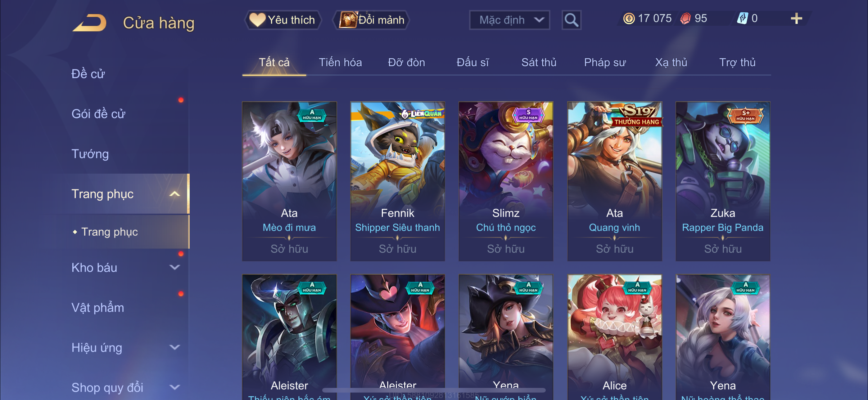Click the gold coin balance icon
868x400 pixels.
(628, 19)
